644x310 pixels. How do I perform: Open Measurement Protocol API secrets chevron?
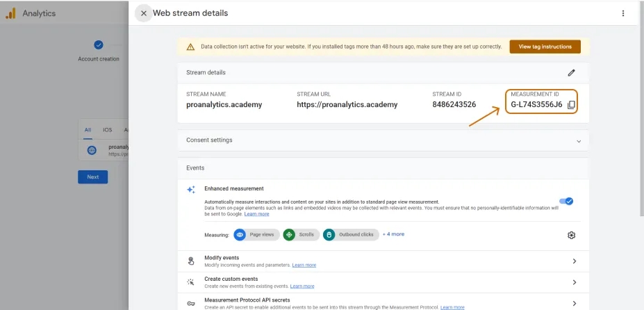(575, 304)
